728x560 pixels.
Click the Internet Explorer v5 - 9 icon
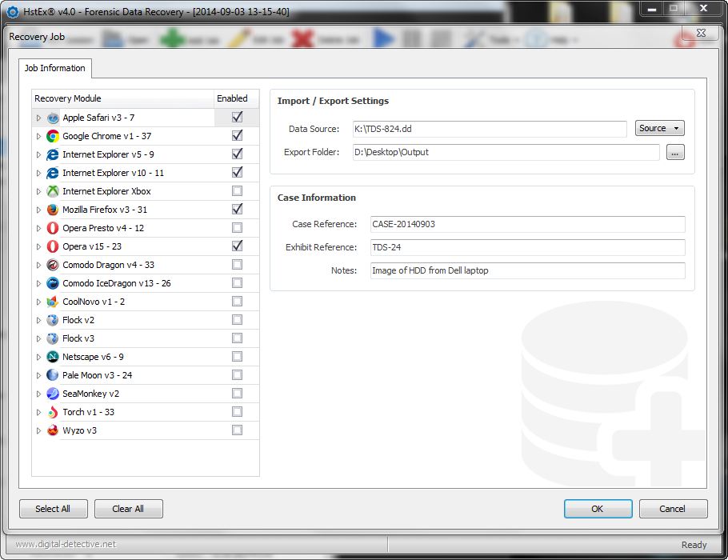(x=53, y=154)
